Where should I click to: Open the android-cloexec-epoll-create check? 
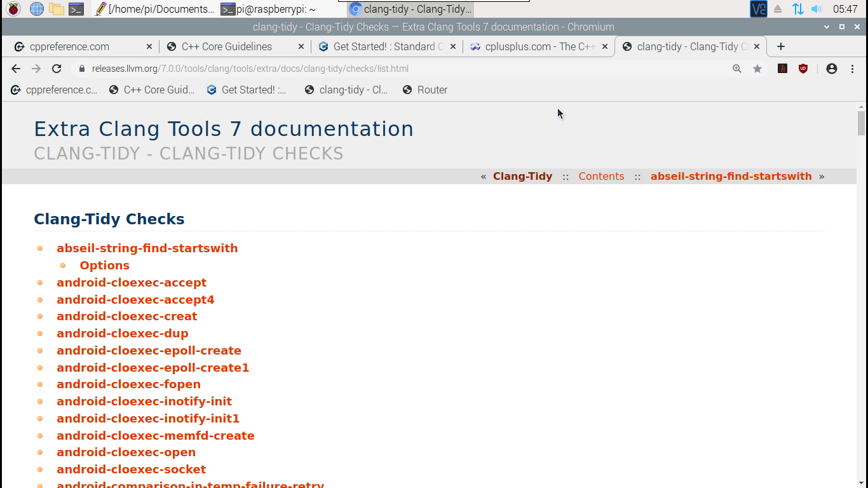coord(149,351)
